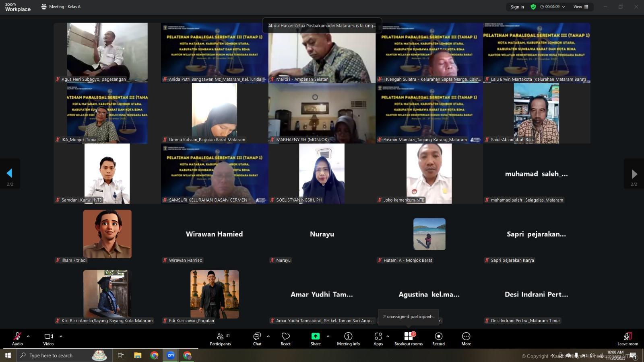This screenshot has width=644, height=362.
Task: Open the More options menu
Action: [x=466, y=339]
